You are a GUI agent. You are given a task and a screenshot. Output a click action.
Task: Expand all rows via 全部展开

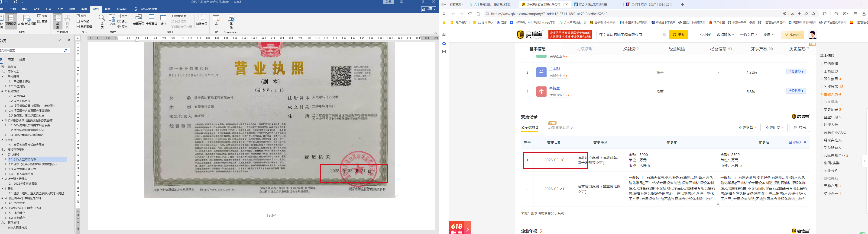click(x=798, y=142)
